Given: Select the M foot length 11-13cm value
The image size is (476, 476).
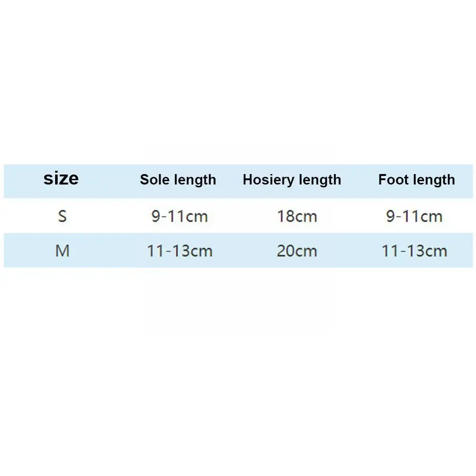Looking at the screenshot, I should [x=414, y=251].
